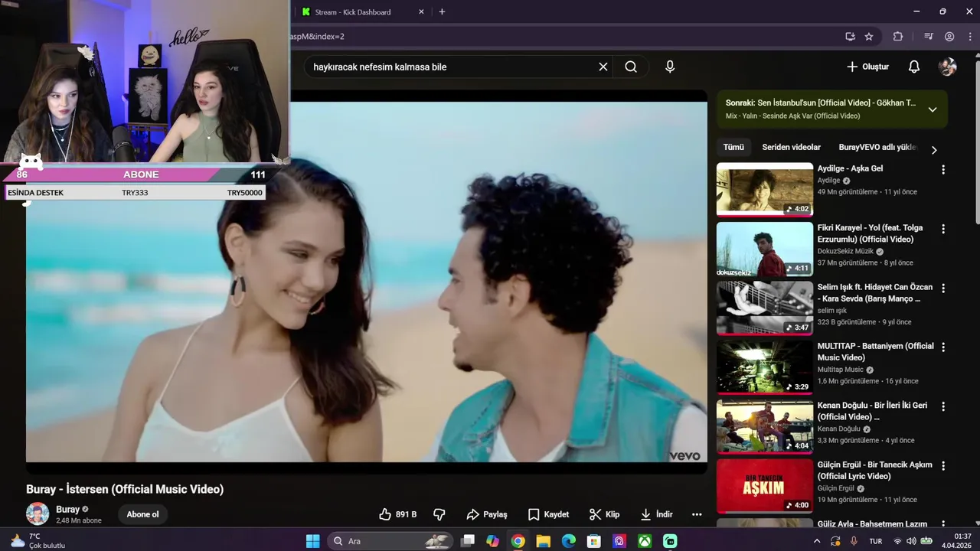
Task: Open options for Kenan Doğulu video
Action: 943,406
